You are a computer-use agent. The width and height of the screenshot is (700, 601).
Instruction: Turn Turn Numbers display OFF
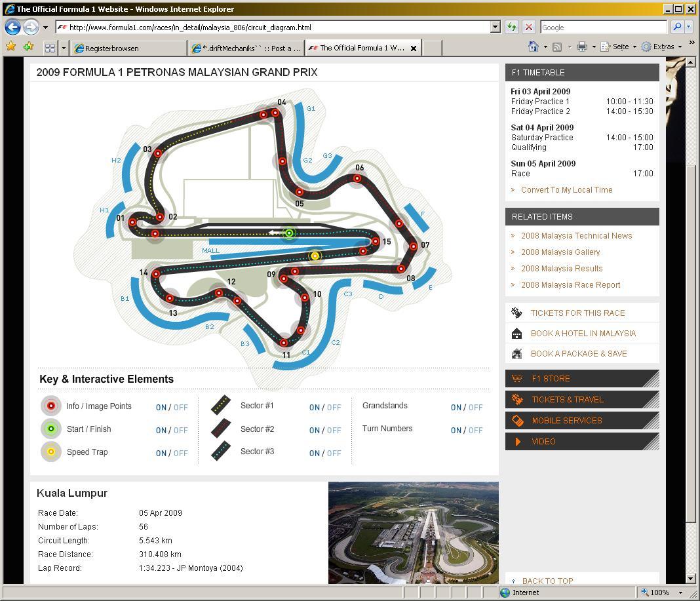coord(475,431)
